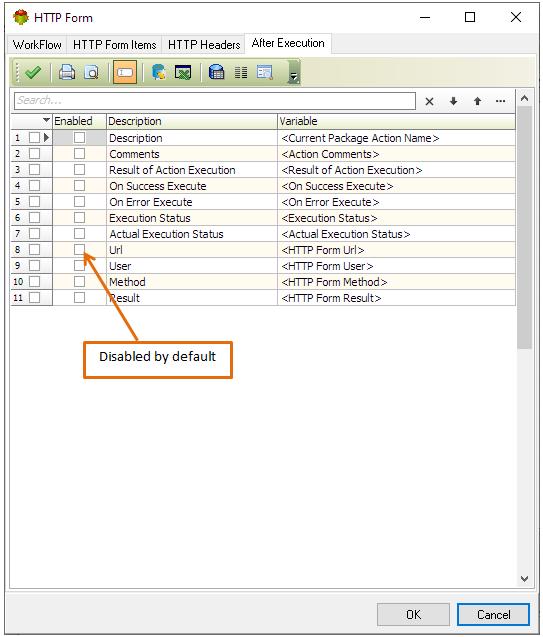This screenshot has height=637, width=543.
Task: Enable the Result row checkbox
Action: pos(79,298)
